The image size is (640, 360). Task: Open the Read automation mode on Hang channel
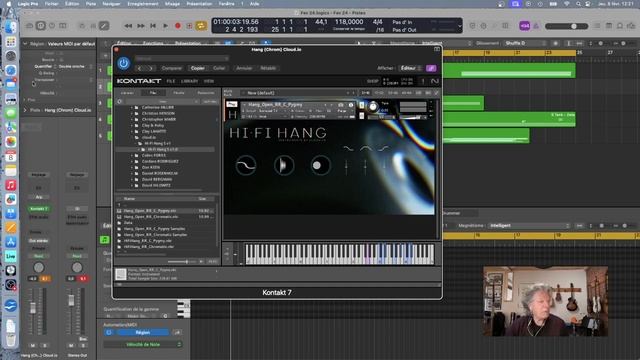(x=39, y=256)
